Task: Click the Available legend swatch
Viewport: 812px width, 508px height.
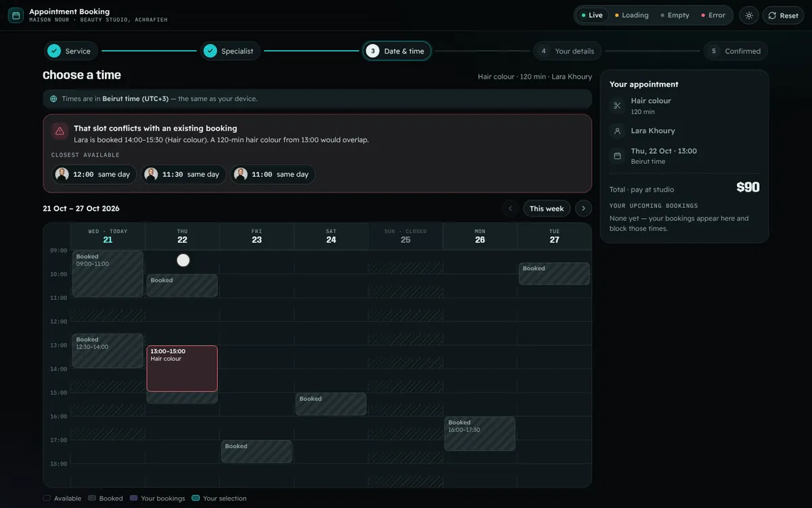Action: tap(47, 498)
